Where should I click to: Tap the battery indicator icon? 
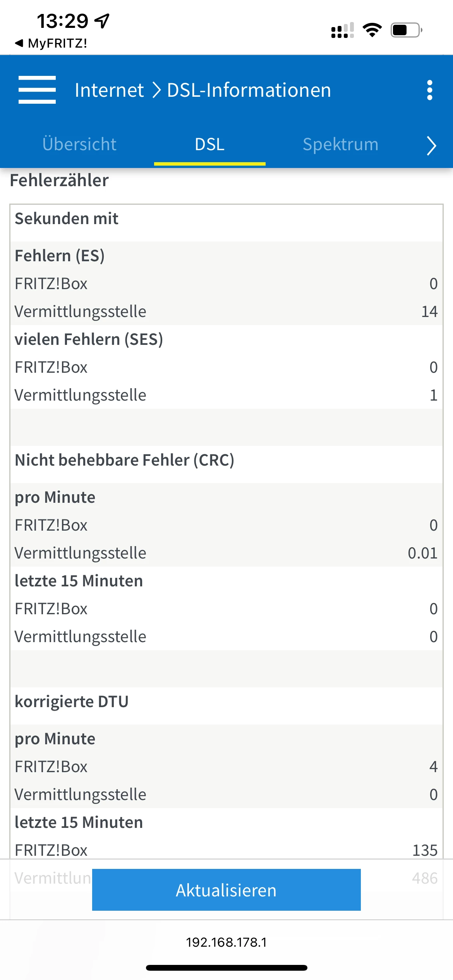point(406,30)
